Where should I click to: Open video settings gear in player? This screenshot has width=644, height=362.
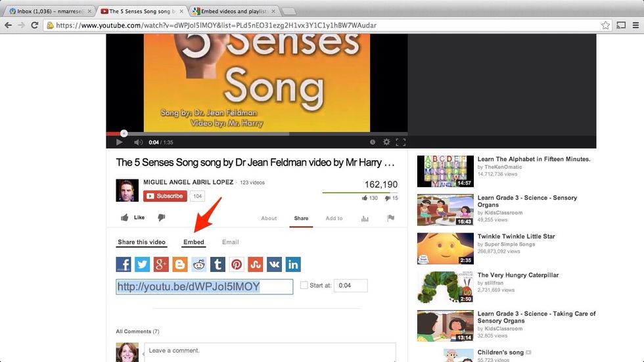(386, 142)
